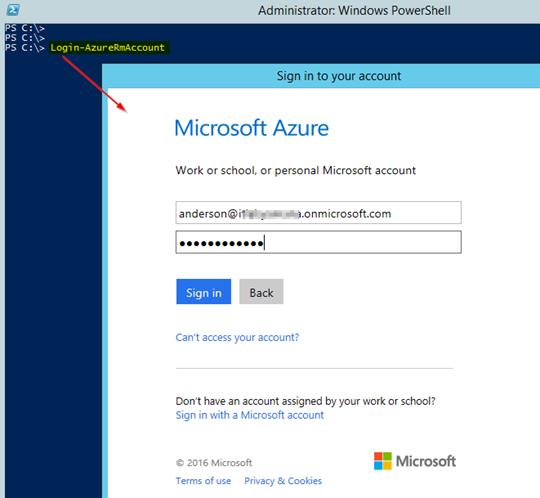Click the first PS C:\> prompt line

[x=25, y=28]
